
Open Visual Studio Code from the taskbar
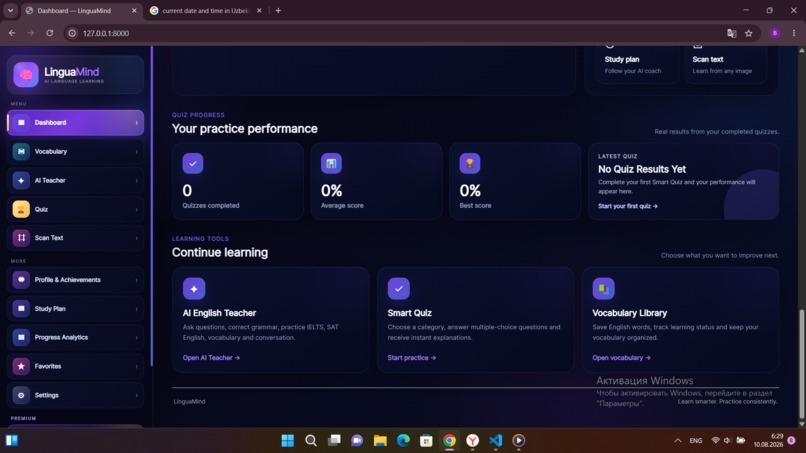click(x=496, y=441)
